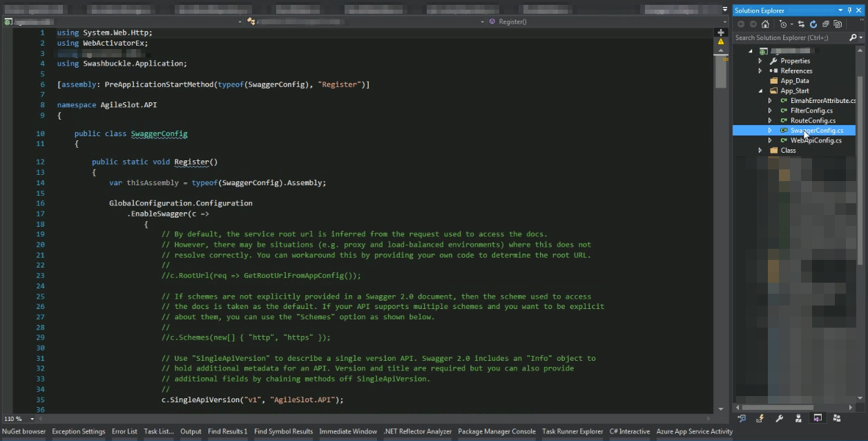Open the Immediate Window tab

pyautogui.click(x=348, y=431)
